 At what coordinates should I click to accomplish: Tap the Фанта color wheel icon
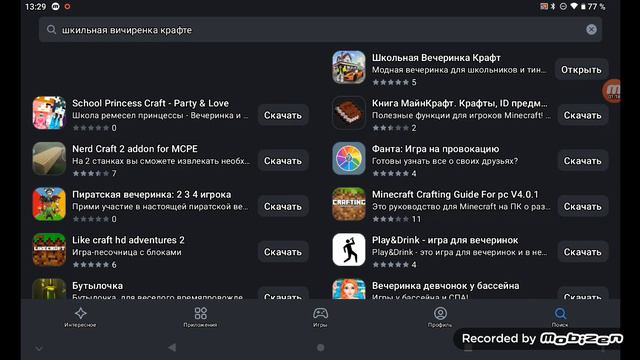[x=349, y=159]
